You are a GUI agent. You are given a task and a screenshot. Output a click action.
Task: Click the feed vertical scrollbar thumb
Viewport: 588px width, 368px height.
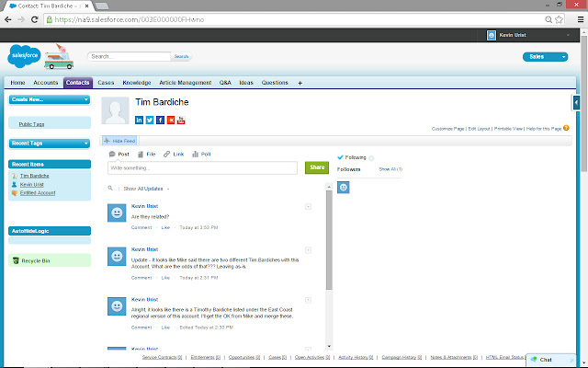[329, 240]
